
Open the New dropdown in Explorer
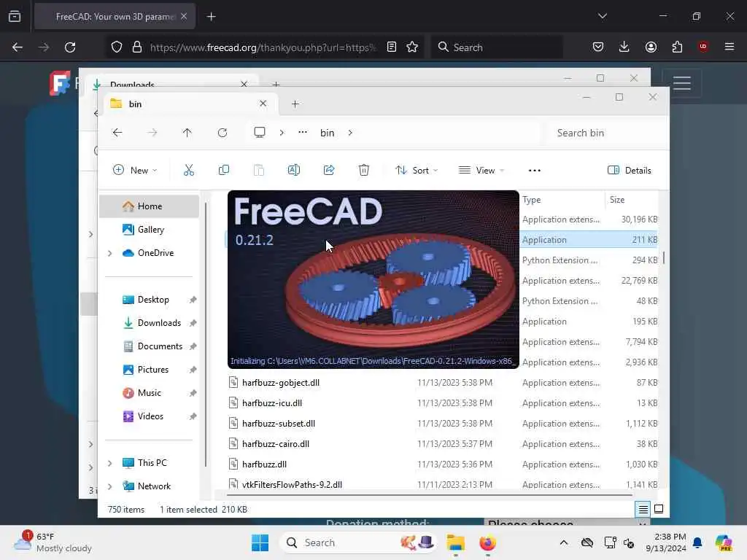[135, 170]
